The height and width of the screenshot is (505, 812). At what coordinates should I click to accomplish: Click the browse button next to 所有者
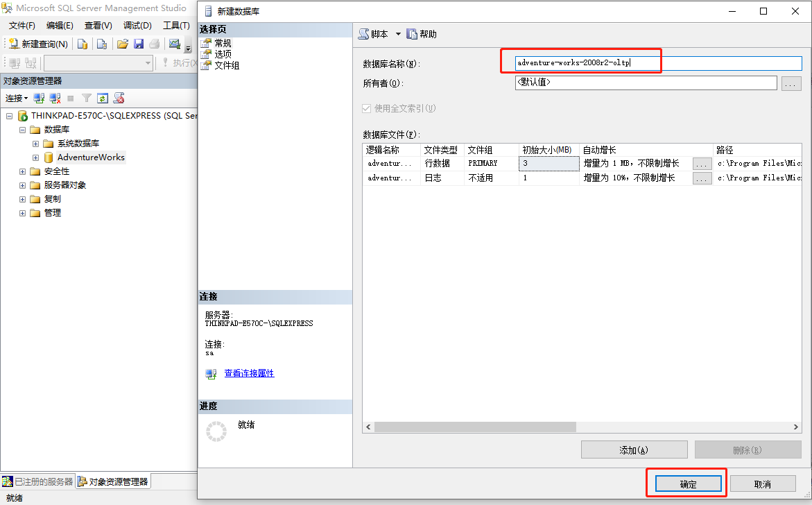coord(791,83)
